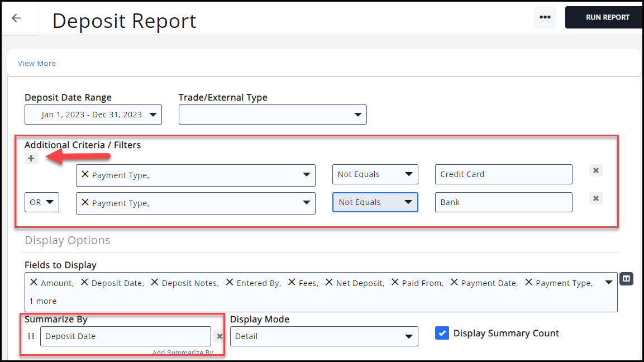Click the back arrow icon
Screen dimensions: 644x362
pos(16,18)
